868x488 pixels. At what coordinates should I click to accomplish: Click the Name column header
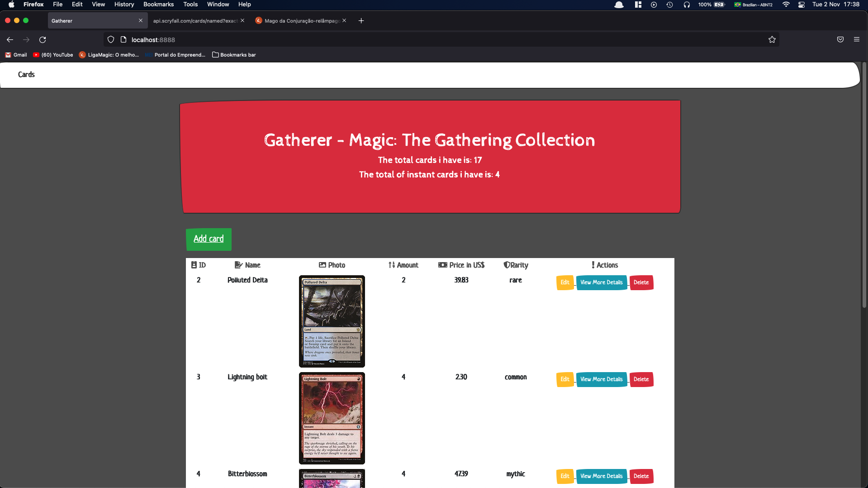tap(247, 265)
